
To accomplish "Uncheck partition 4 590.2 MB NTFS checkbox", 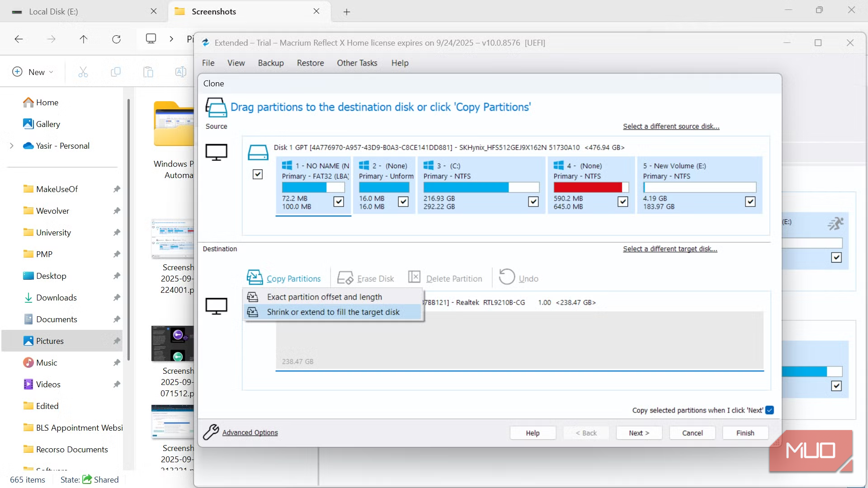I will pos(623,202).
